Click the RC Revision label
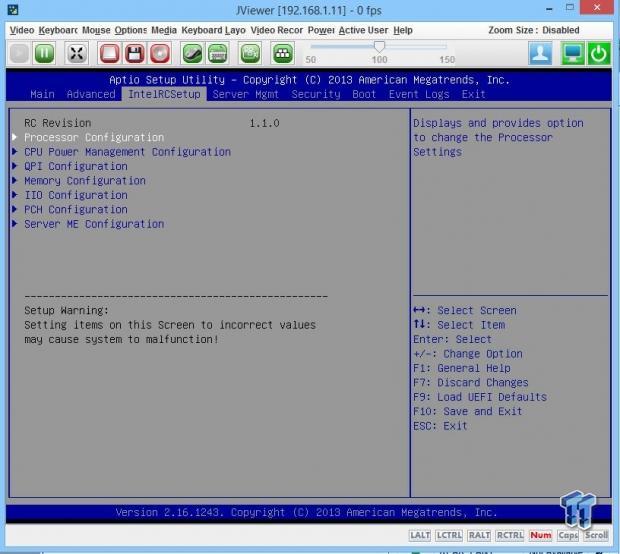This screenshot has height=554, width=620. coord(58,123)
